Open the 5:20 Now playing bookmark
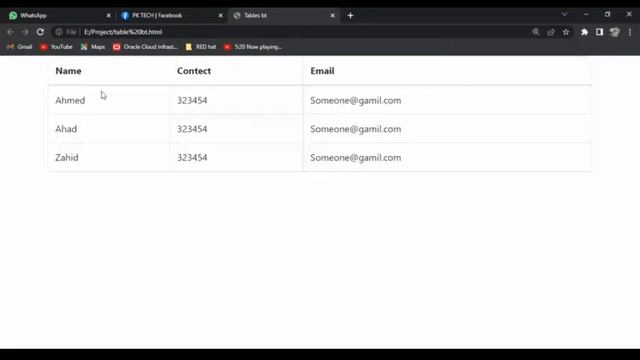Viewport: 640px width, 360px height. pyautogui.click(x=253, y=47)
